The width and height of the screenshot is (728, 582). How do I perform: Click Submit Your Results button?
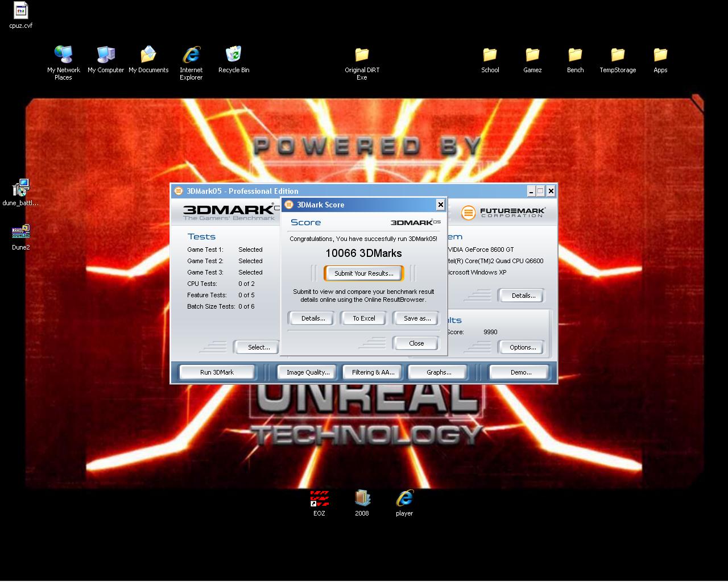point(363,273)
